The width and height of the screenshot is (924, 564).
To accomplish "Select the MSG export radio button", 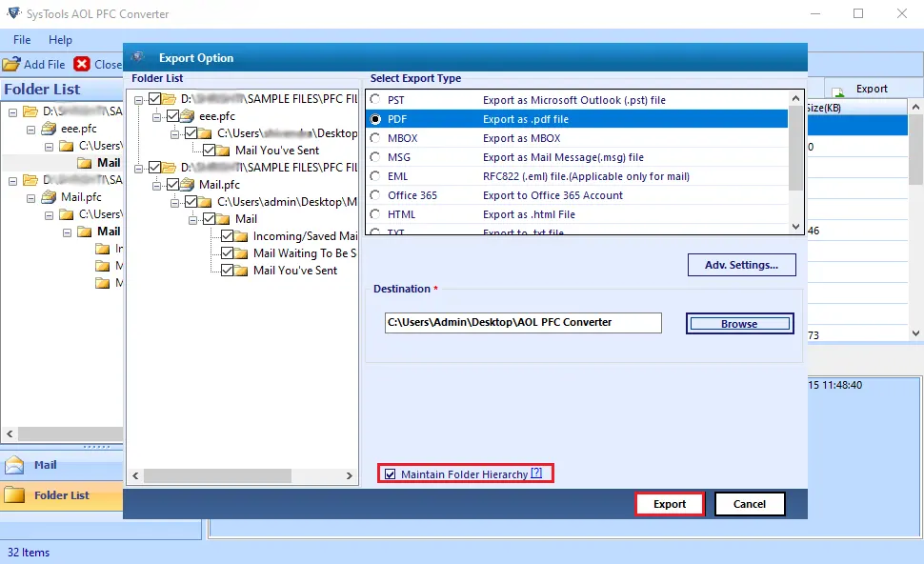I will (x=375, y=157).
